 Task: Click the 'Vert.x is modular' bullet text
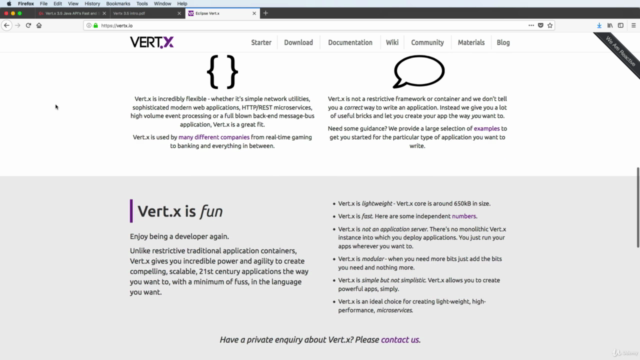tap(420, 263)
